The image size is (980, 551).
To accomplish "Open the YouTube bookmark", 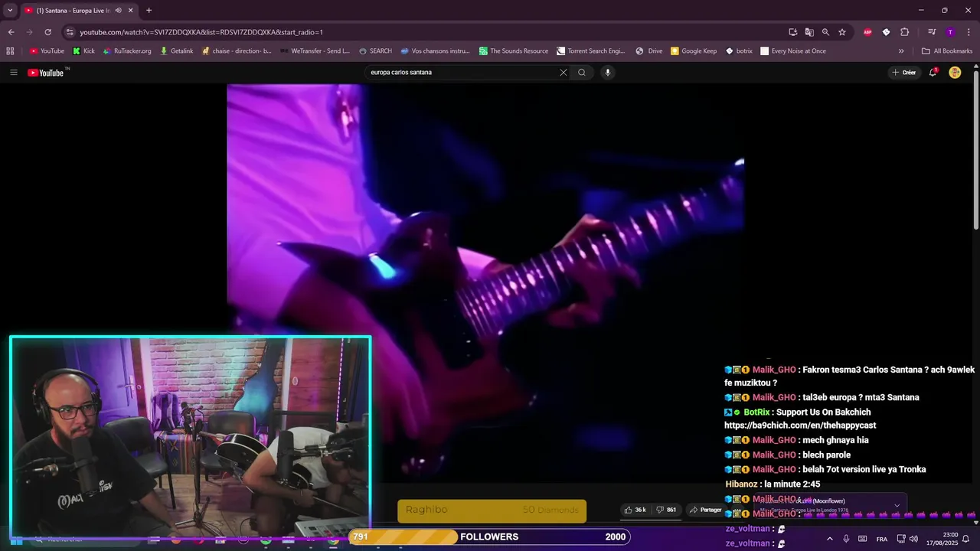I will point(47,51).
